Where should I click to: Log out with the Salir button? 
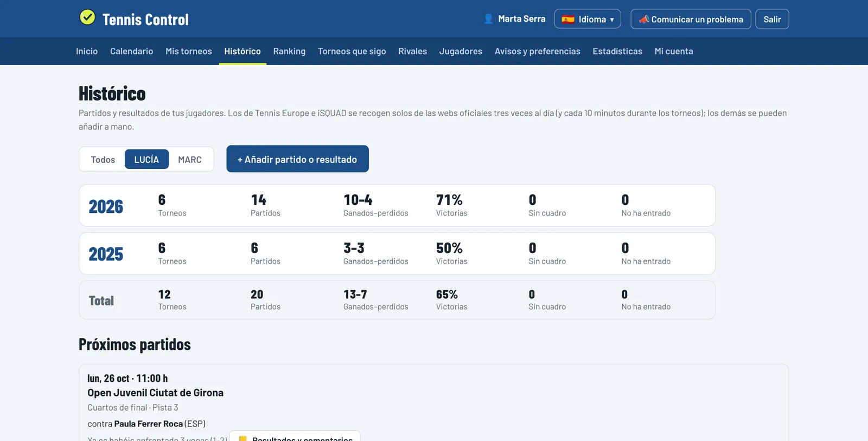pos(772,19)
